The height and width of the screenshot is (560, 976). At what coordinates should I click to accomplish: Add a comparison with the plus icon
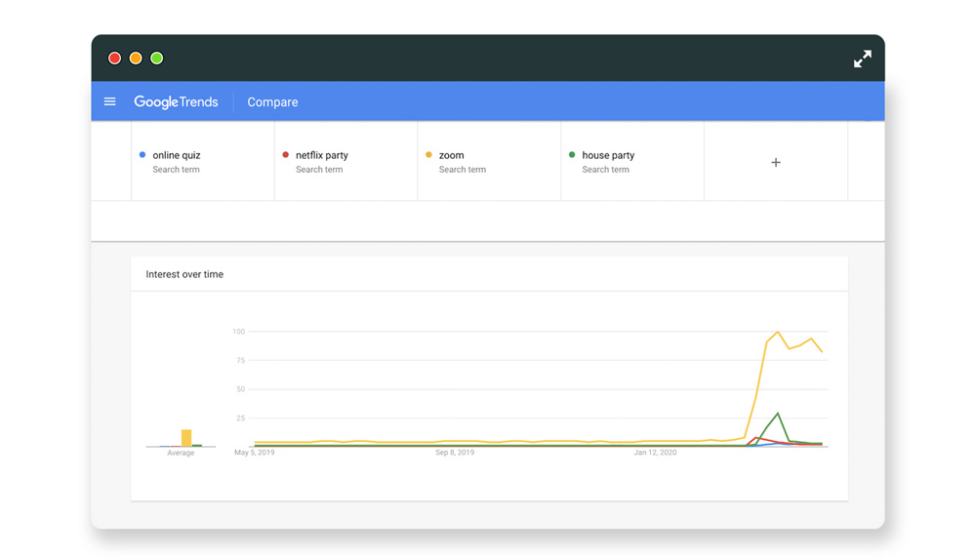776,162
